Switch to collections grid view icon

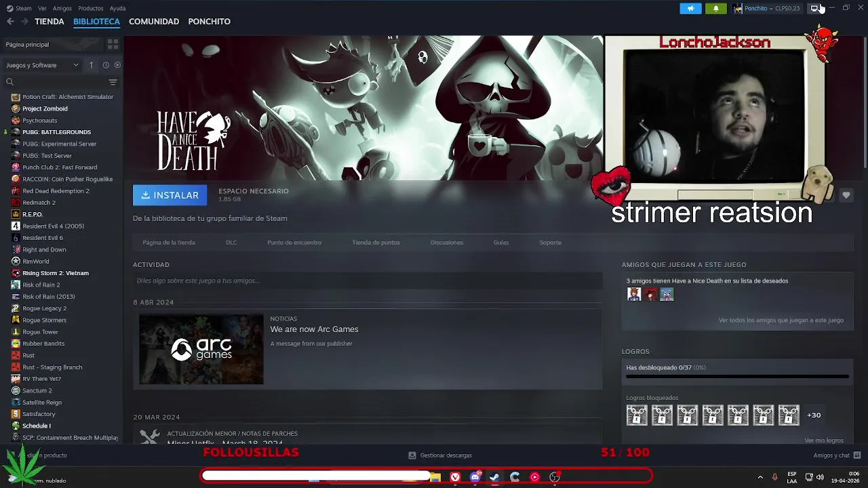pos(113,44)
